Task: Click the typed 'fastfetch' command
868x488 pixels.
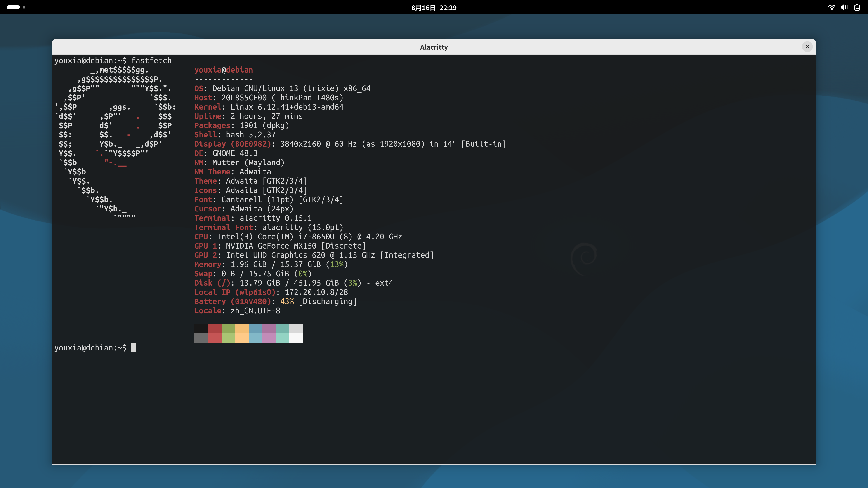Action: click(151, 61)
